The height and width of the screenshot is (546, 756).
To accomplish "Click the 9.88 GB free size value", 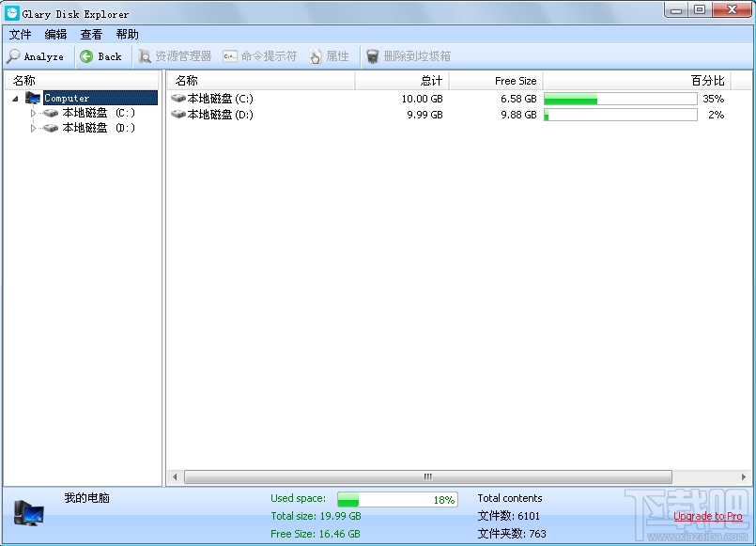I will [x=518, y=115].
